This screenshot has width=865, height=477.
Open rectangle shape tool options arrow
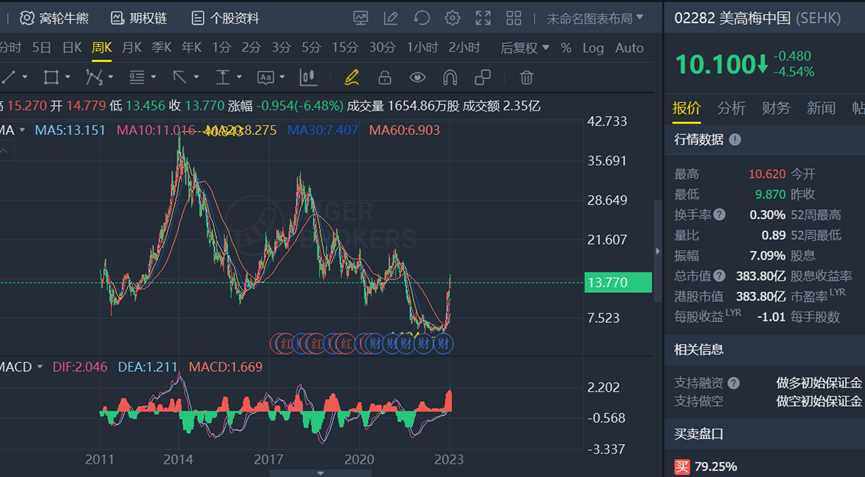[x=67, y=77]
